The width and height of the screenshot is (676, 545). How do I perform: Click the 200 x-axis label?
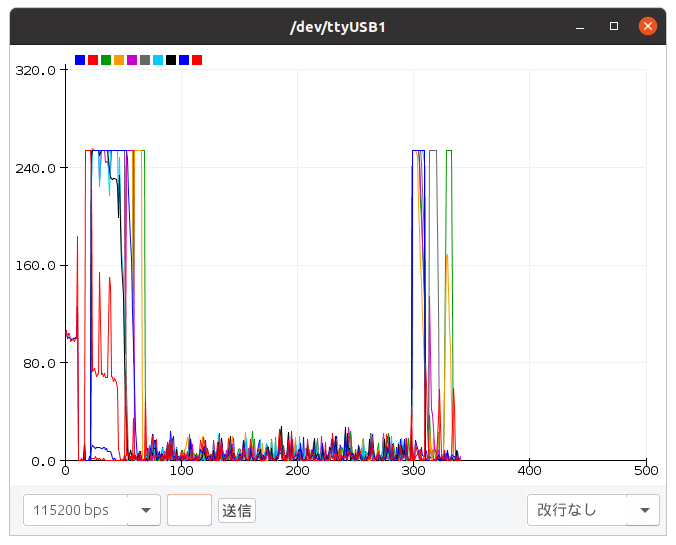pyautogui.click(x=297, y=470)
